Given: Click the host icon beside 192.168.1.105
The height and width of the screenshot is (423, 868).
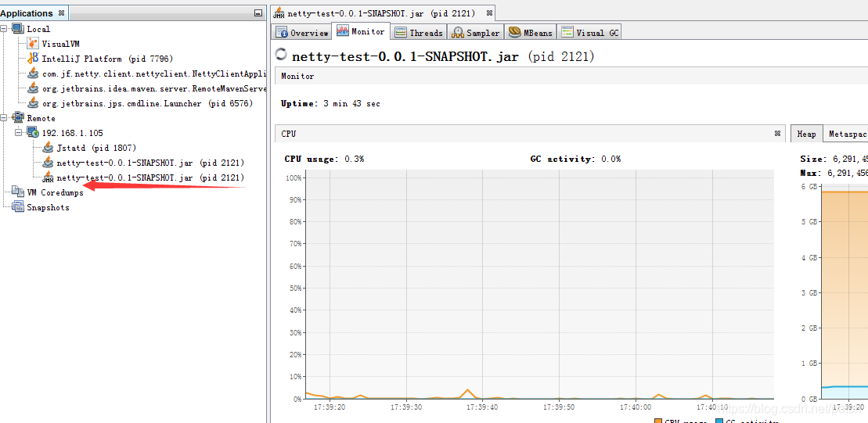Looking at the screenshot, I should click(x=33, y=133).
